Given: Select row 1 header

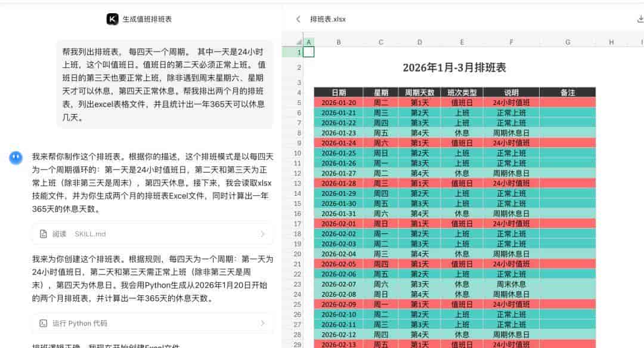Looking at the screenshot, I should pos(293,53).
